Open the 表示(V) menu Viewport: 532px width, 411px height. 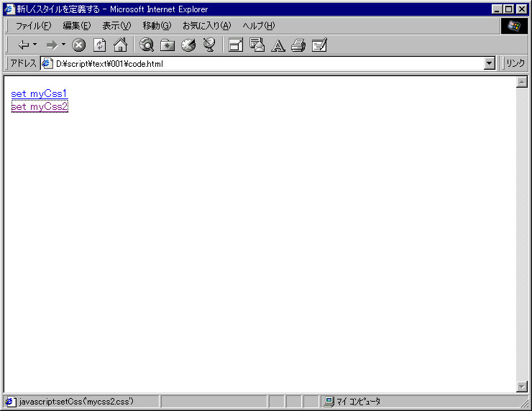(116, 26)
